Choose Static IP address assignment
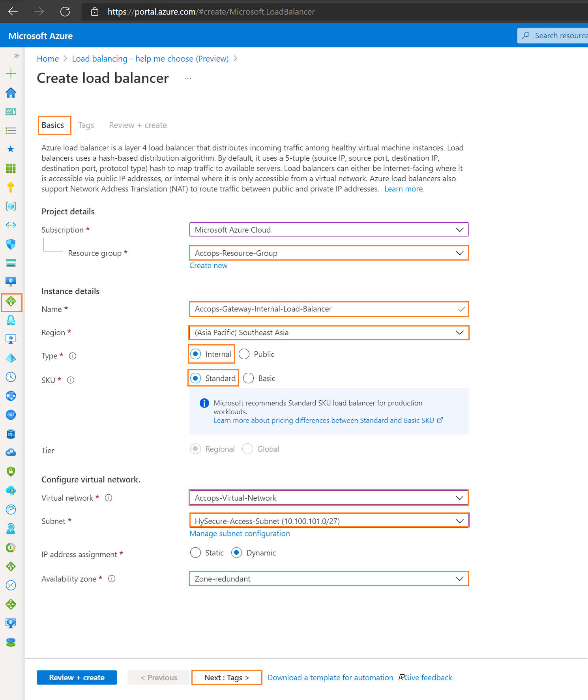Screen dimensions: 588x700 tap(195, 553)
